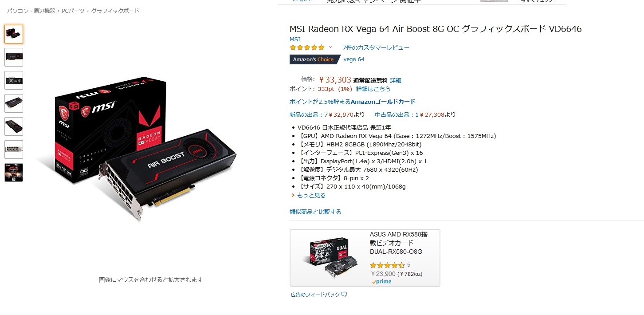Click the vega 64 Amazon's Choice link

click(x=354, y=59)
